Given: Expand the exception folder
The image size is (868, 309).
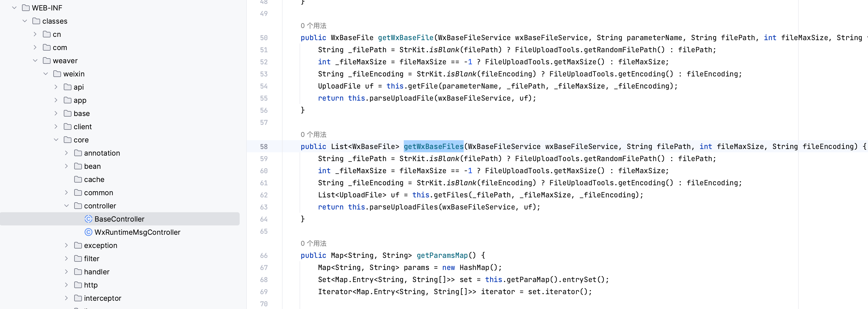Looking at the screenshot, I should [67, 245].
